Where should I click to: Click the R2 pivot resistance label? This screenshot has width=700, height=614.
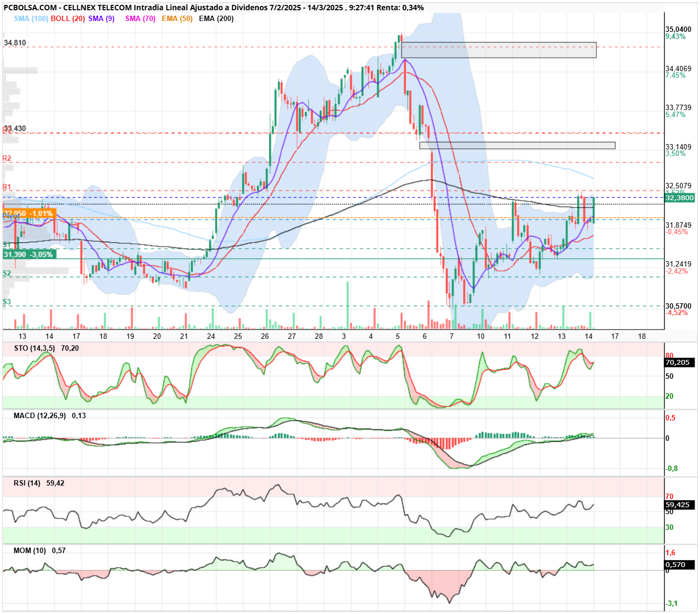coord(7,159)
